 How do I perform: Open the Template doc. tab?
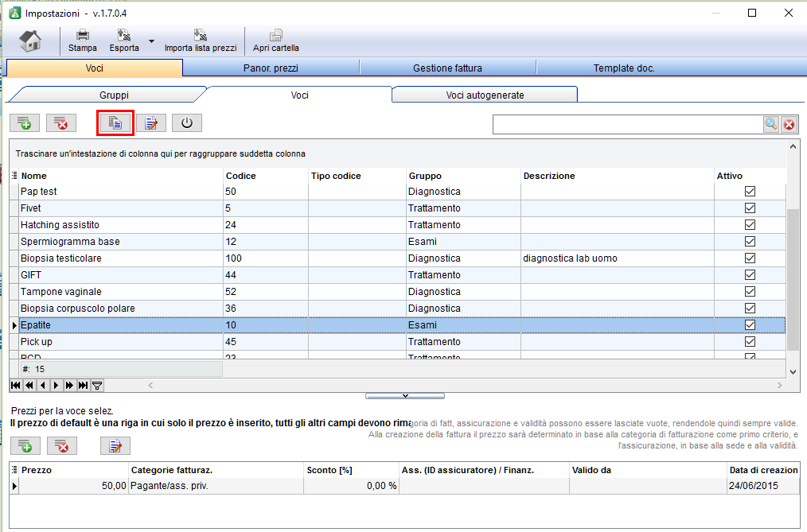click(624, 68)
